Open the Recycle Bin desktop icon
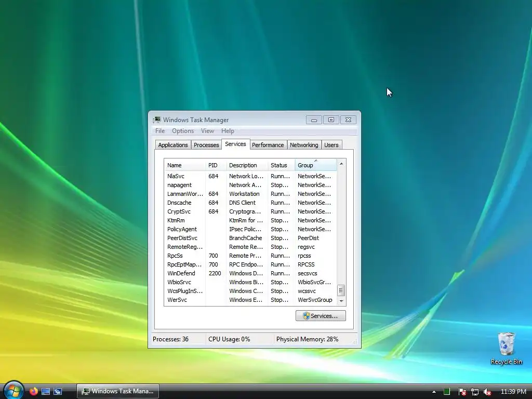This screenshot has height=399, width=532. 506,349
